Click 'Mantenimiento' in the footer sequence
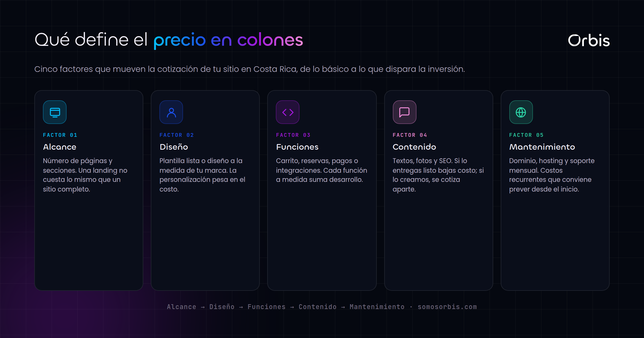644x338 pixels. [x=377, y=307]
